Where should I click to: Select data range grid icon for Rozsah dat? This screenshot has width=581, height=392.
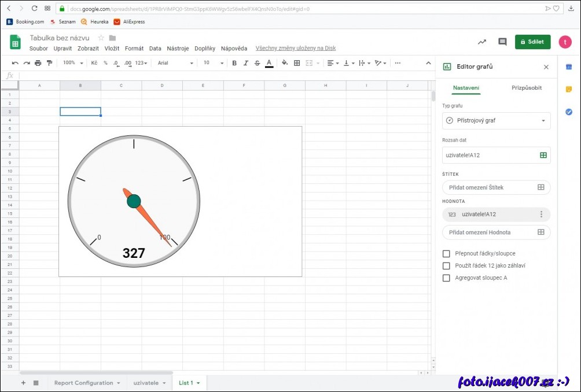coord(543,155)
